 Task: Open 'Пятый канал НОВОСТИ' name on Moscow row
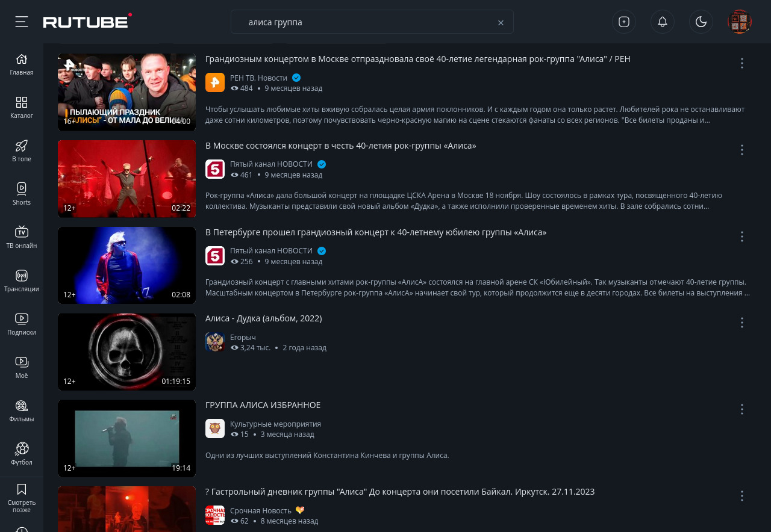click(271, 164)
